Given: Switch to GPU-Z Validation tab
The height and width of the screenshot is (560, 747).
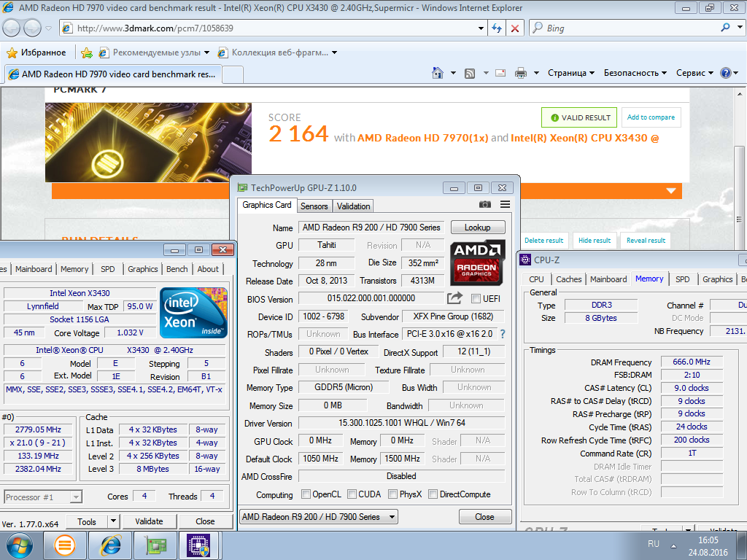Looking at the screenshot, I should 353,206.
